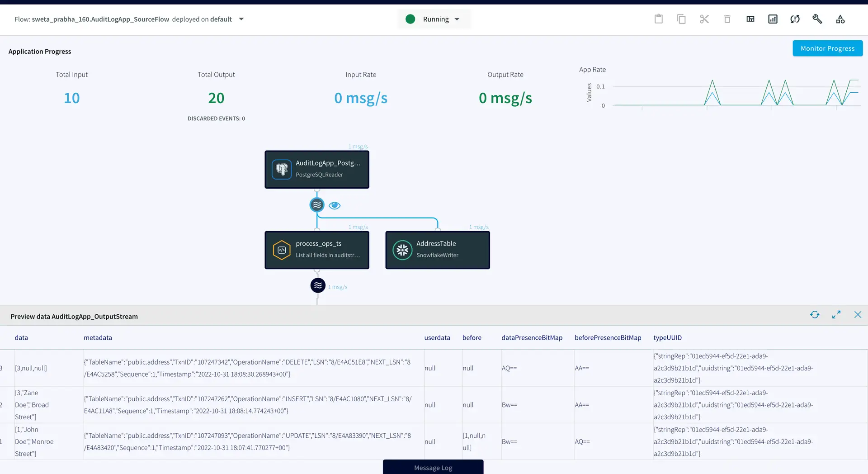Open the bar chart statistics icon
Image resolution: width=868 pixels, height=474 pixels.
[773, 19]
